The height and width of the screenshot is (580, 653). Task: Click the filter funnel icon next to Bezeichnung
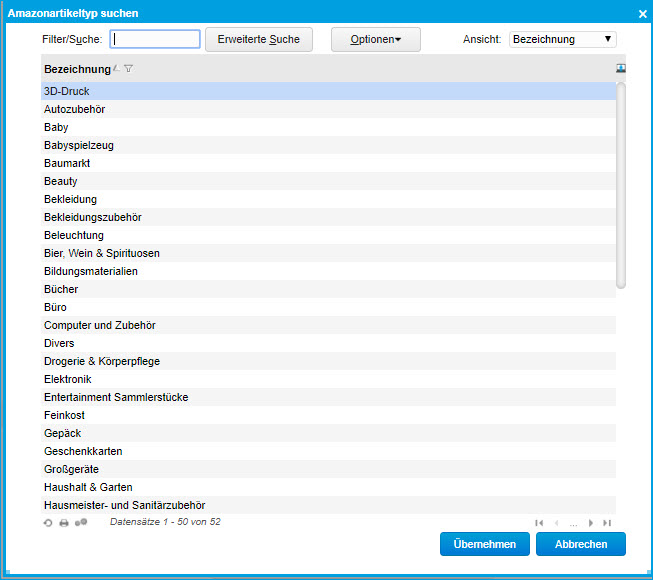click(129, 69)
